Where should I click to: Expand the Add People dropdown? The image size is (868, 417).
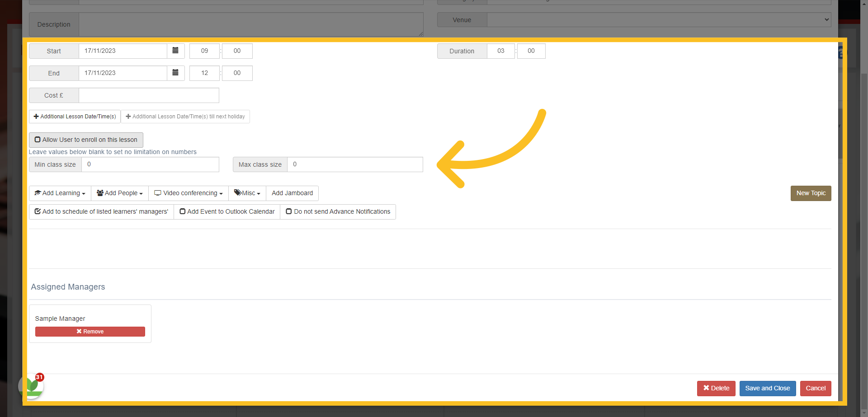pyautogui.click(x=120, y=193)
